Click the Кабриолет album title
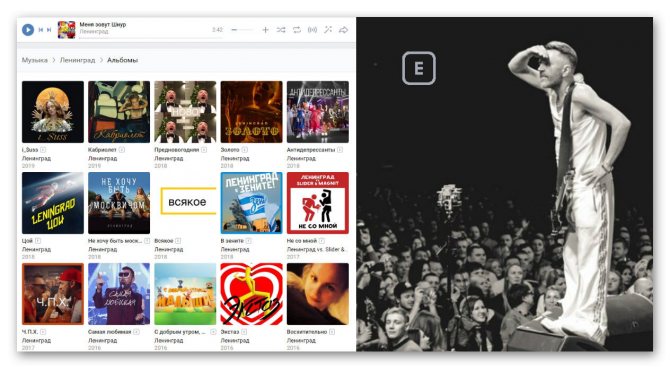 coord(102,150)
